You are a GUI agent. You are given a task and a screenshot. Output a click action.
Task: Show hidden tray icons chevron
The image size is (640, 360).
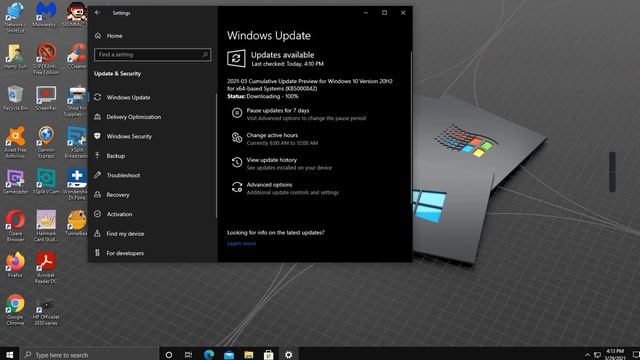587,355
